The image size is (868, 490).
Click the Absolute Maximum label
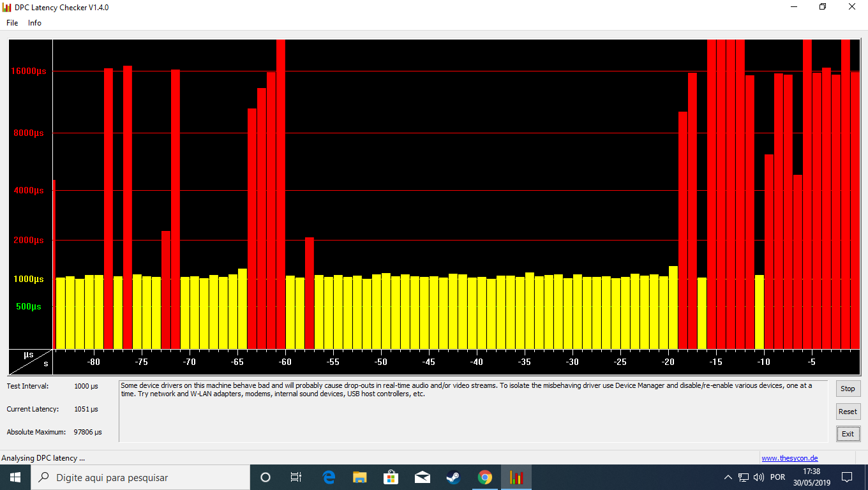coord(36,432)
